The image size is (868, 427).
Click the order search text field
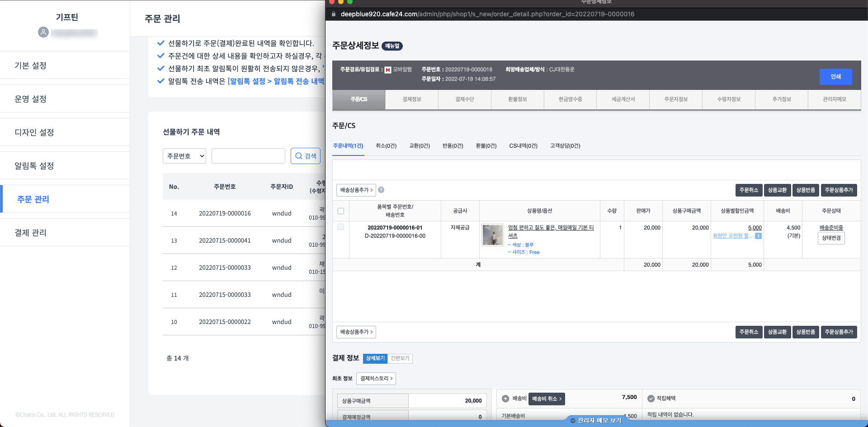coord(248,156)
